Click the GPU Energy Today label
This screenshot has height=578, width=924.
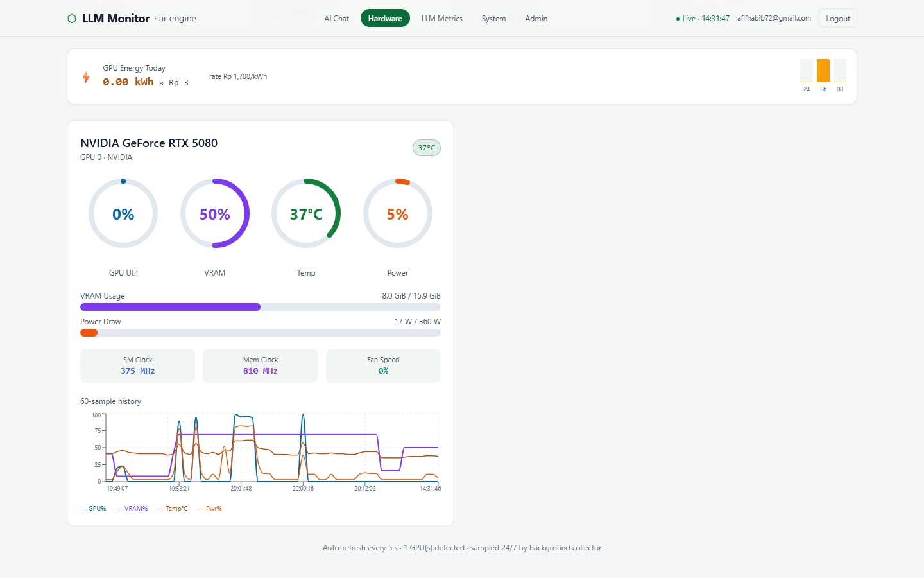coord(134,68)
